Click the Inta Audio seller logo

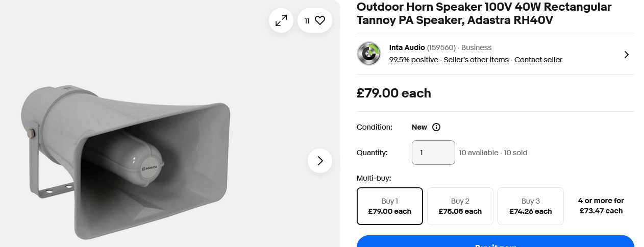[x=369, y=54]
